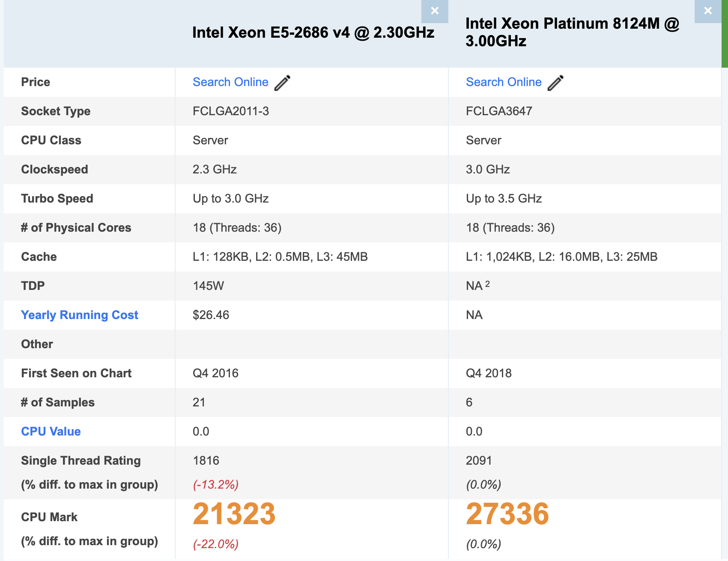Open Search Online link for Xeon E5-2686 v4
728x561 pixels.
[x=230, y=82]
